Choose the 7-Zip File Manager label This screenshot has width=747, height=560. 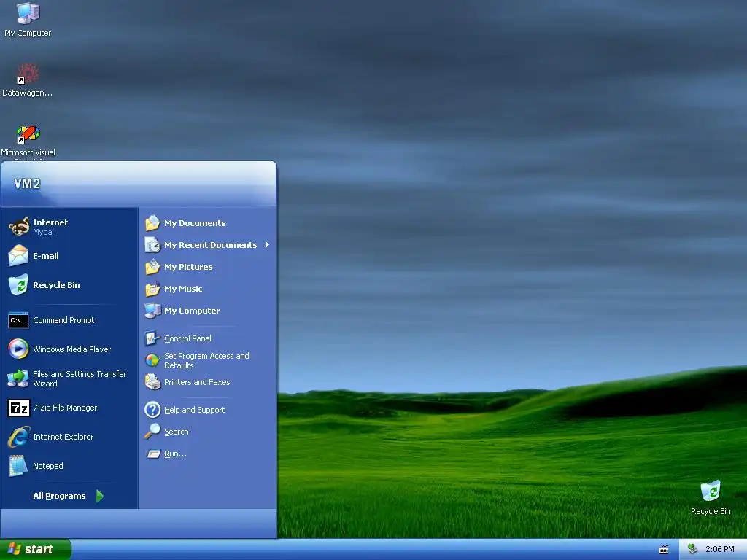coord(65,408)
